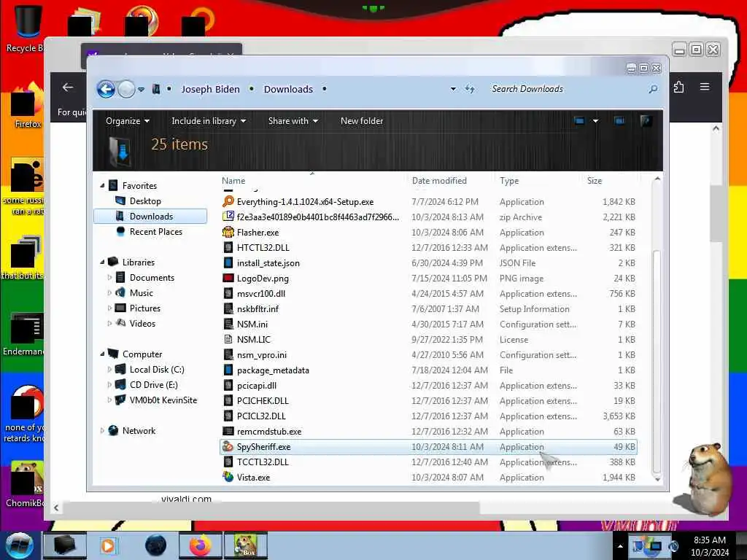The width and height of the screenshot is (747, 560).
Task: Click the refresh button beside address bar
Action: point(470,89)
